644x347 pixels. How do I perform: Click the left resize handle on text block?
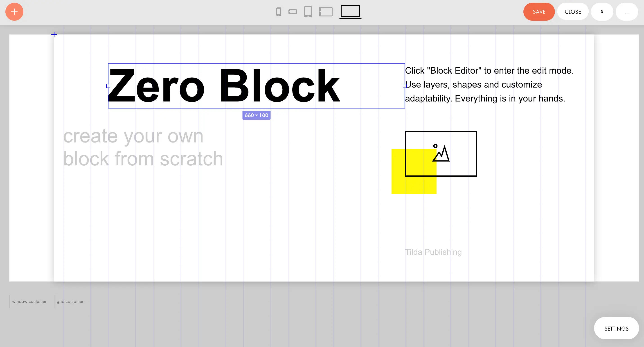pos(108,86)
